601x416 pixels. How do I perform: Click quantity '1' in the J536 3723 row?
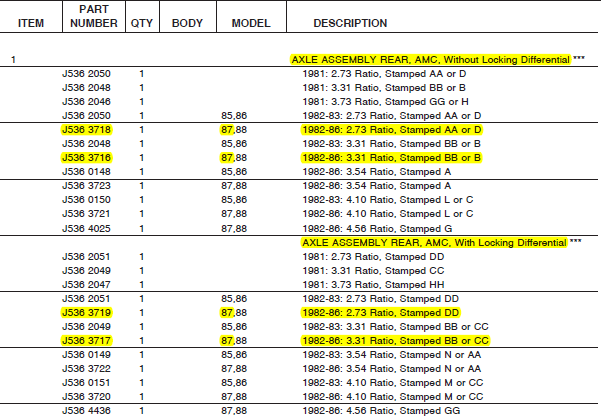142,186
